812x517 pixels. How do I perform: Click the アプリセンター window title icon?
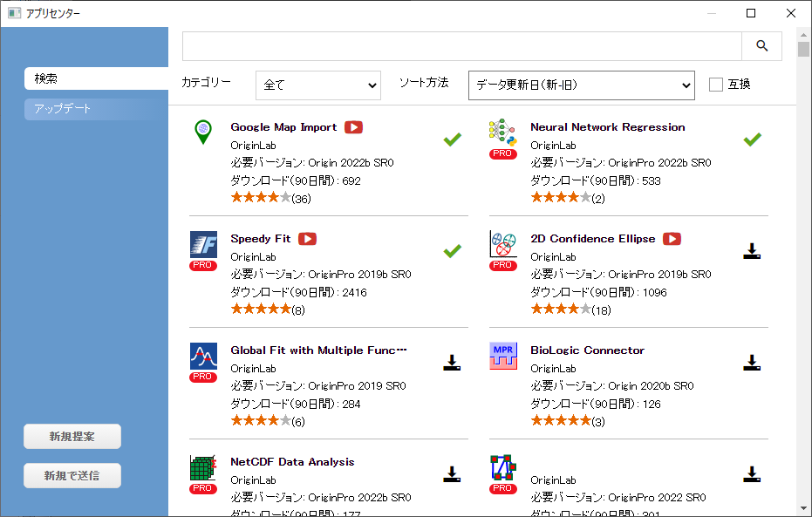pyautogui.click(x=15, y=13)
